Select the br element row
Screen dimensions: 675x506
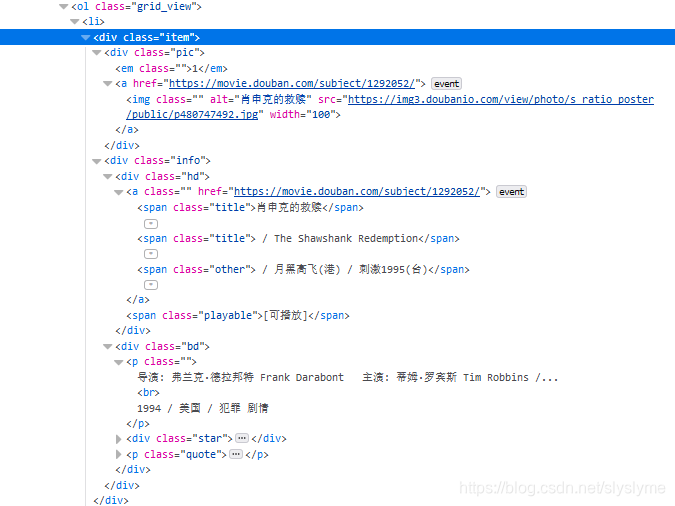(x=149, y=393)
